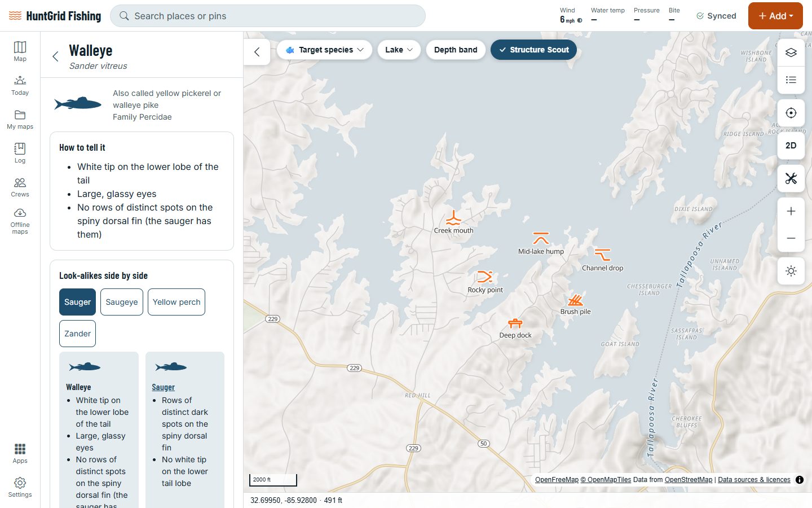
Task: Disable the Structure Scout overlay
Action: [533, 50]
